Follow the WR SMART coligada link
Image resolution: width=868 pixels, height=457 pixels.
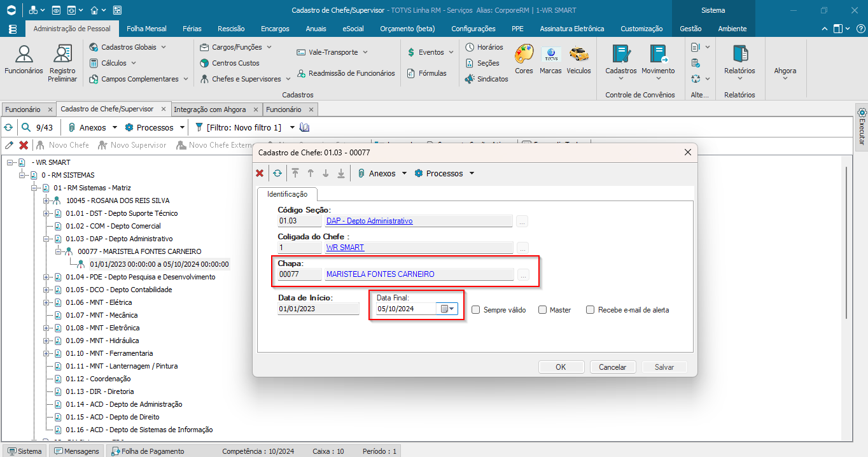pos(346,248)
